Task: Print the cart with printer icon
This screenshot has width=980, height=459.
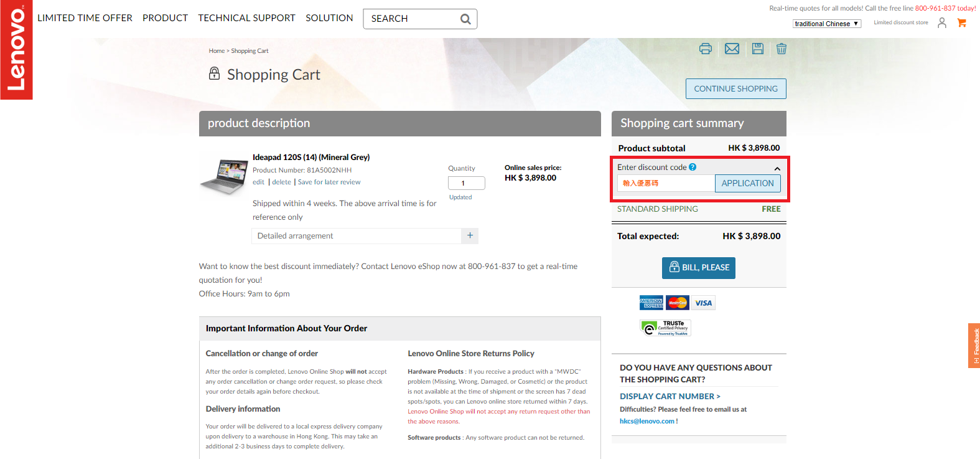Action: (x=706, y=49)
